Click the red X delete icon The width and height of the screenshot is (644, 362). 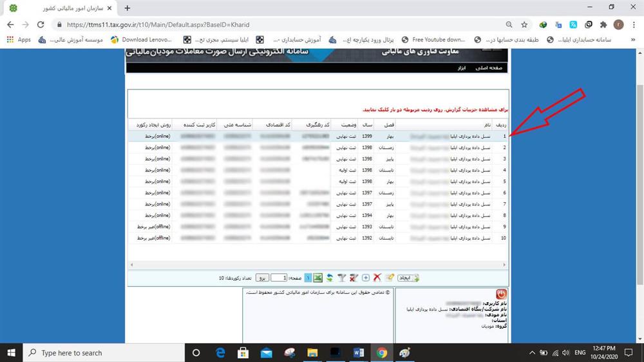(377, 278)
